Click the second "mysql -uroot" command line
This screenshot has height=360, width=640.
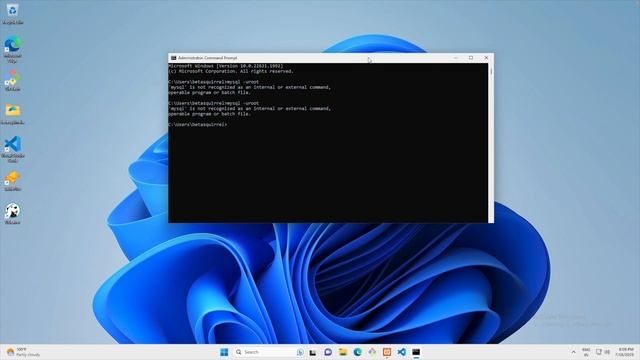pos(213,103)
